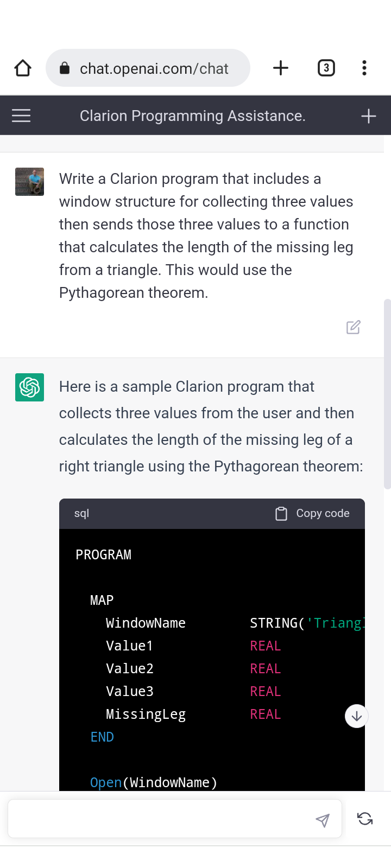Viewport: 391px width, 868px height.
Task: Open a new browser tab
Action: [281, 68]
